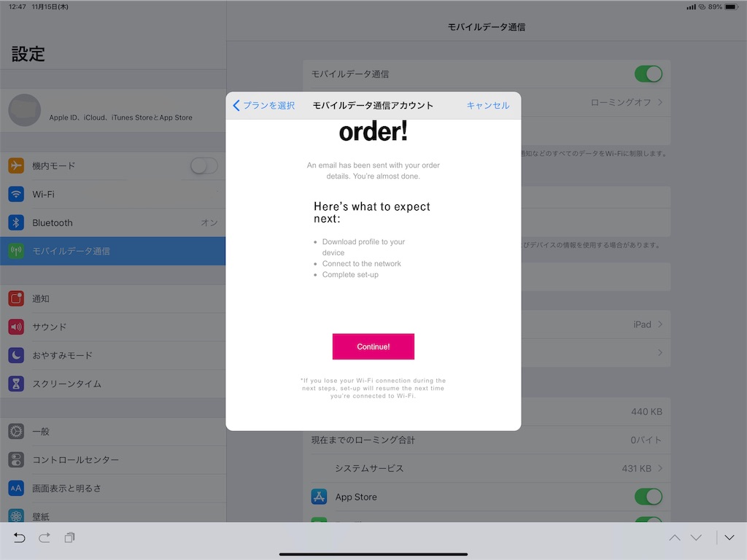Open スクリーンタイム hourglass icon
The width and height of the screenshot is (747, 560).
[x=16, y=384]
